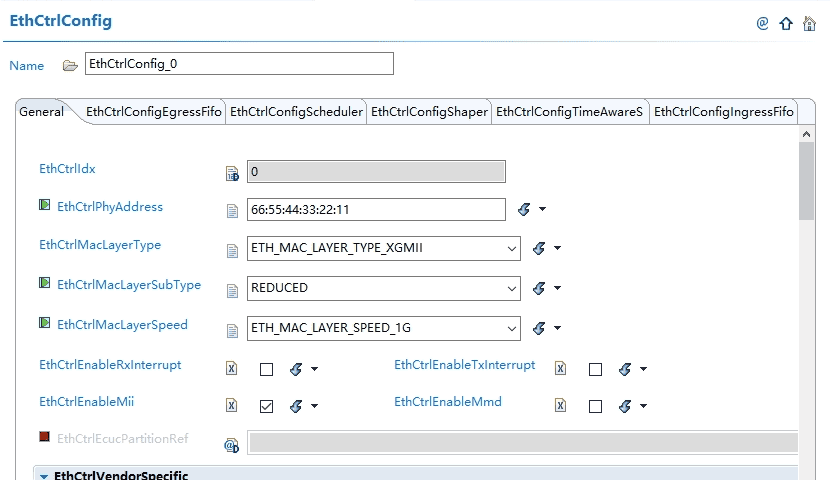Click the home icon in the header

pyautogui.click(x=810, y=23)
